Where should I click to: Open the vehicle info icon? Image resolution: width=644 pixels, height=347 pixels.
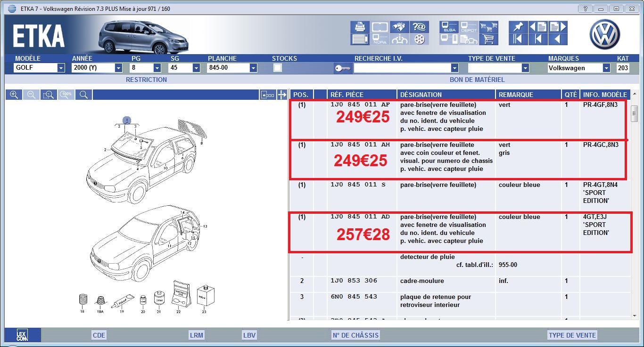[400, 39]
